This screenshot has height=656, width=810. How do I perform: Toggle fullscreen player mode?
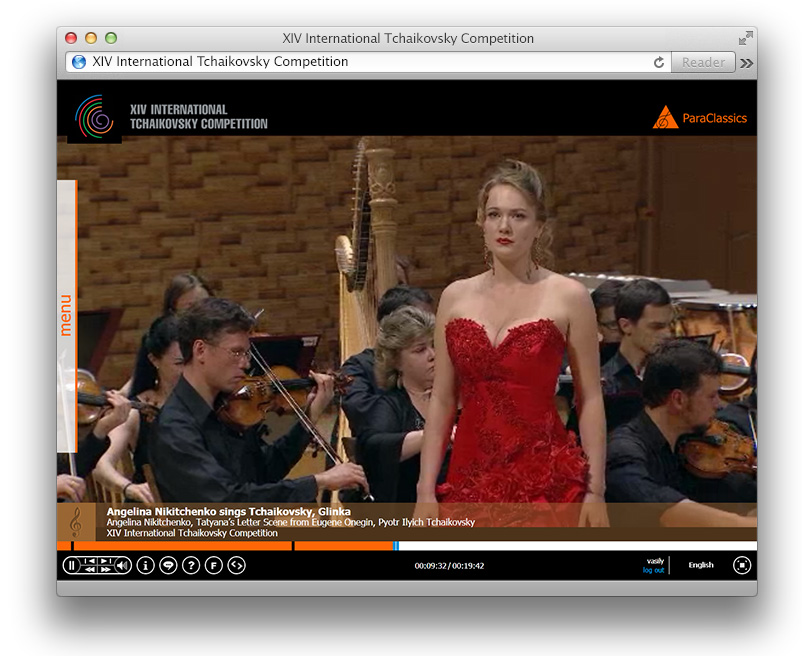741,565
